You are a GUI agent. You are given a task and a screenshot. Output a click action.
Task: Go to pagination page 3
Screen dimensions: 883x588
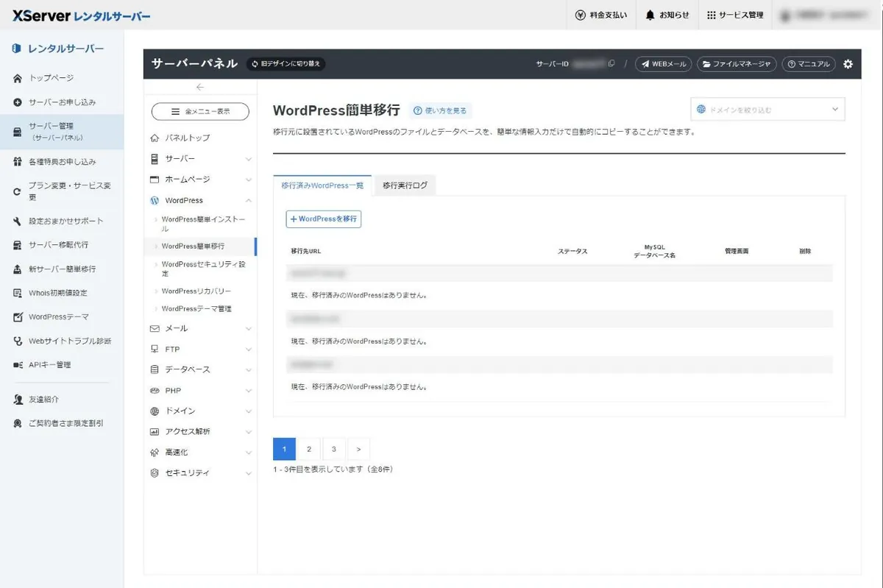pos(333,449)
